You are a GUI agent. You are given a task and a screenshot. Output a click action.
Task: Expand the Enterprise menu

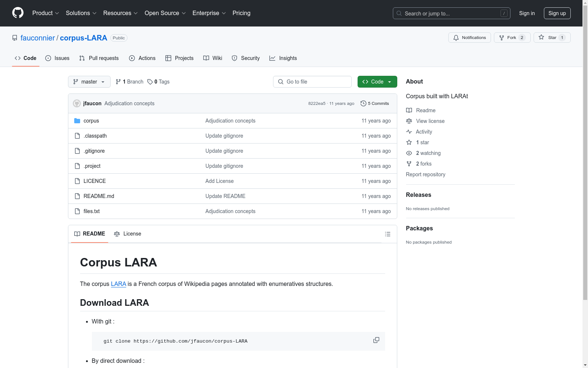coord(209,13)
